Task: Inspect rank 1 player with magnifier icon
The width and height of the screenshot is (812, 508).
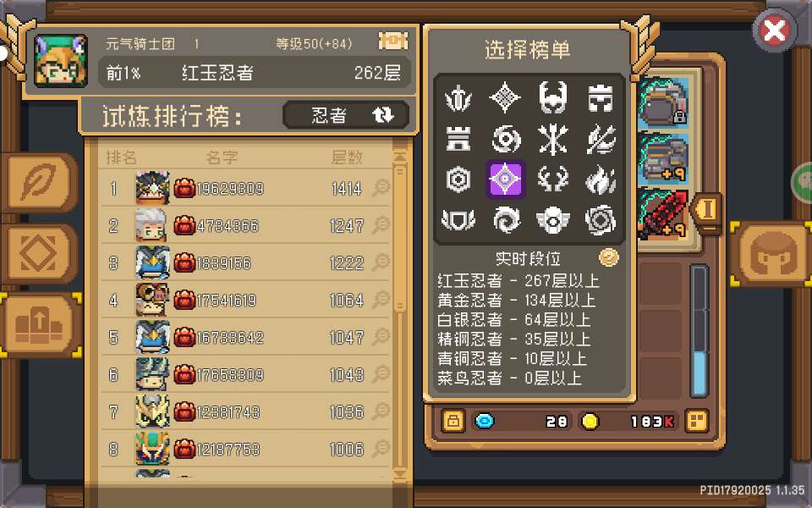Action: click(x=381, y=188)
